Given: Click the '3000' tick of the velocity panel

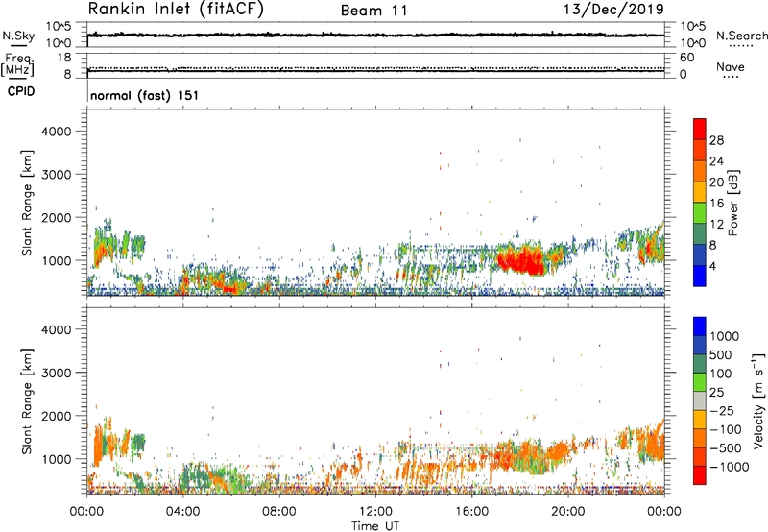Looking at the screenshot, I should point(56,373).
